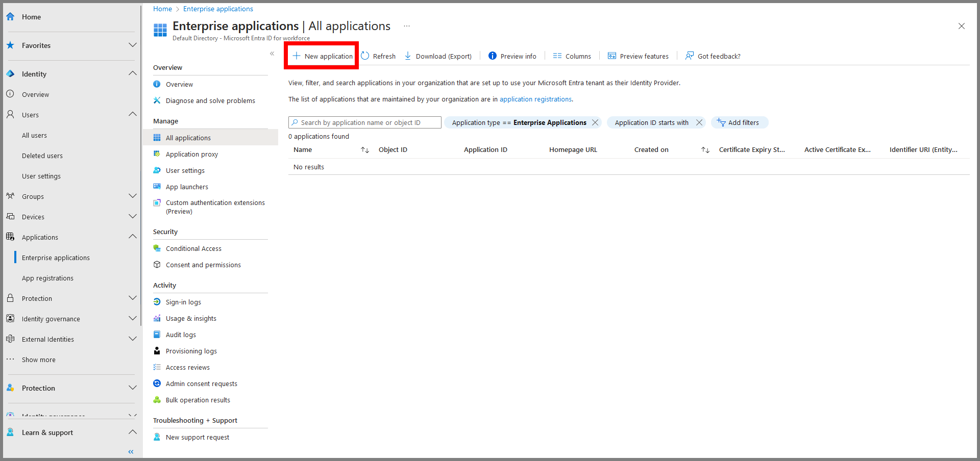980x461 pixels.
Task: Expand the External Identities chevron
Action: (133, 339)
